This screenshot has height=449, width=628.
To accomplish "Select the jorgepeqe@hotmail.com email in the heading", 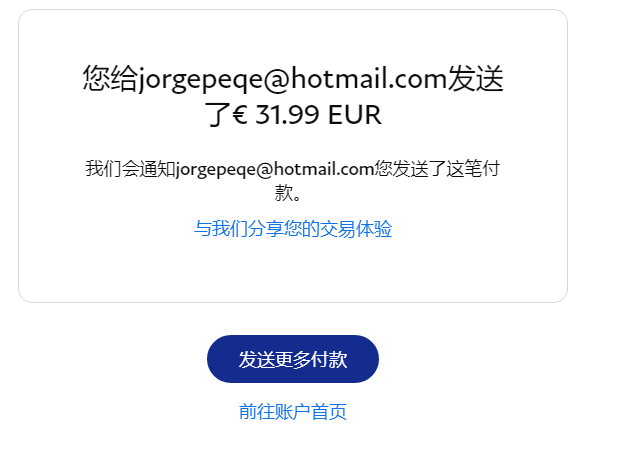I will (x=292, y=79).
